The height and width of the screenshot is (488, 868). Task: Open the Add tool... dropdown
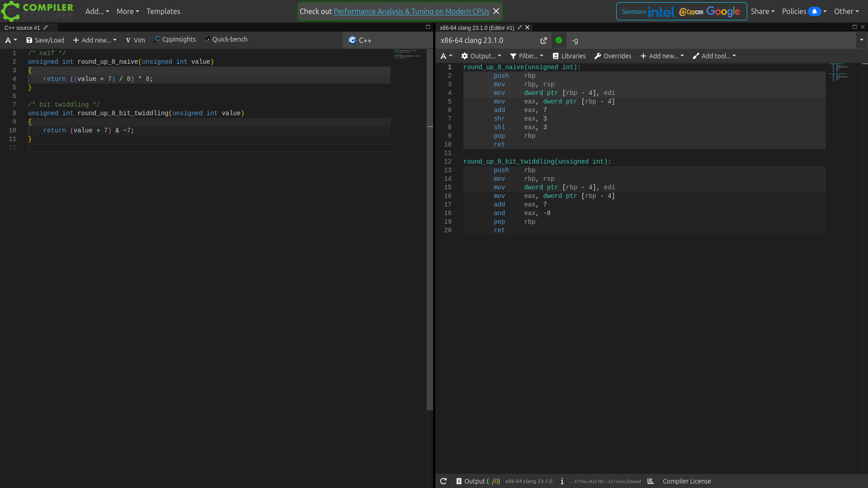click(714, 56)
